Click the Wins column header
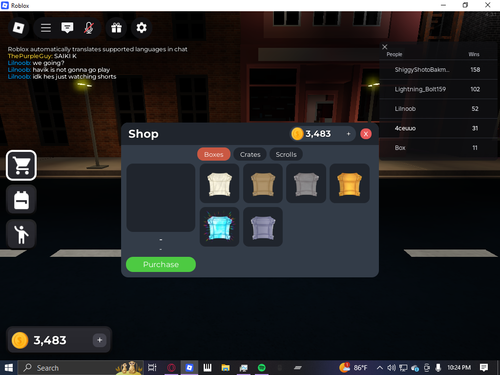500x375 pixels. pos(474,54)
